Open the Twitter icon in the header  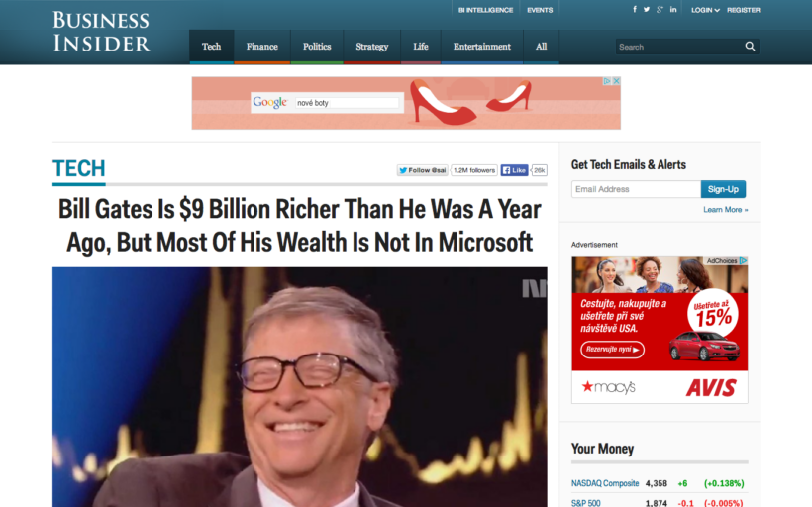[647, 9]
